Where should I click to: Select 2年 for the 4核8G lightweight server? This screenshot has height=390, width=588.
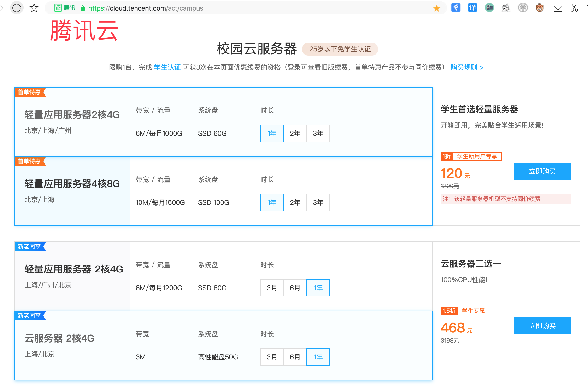[295, 202]
